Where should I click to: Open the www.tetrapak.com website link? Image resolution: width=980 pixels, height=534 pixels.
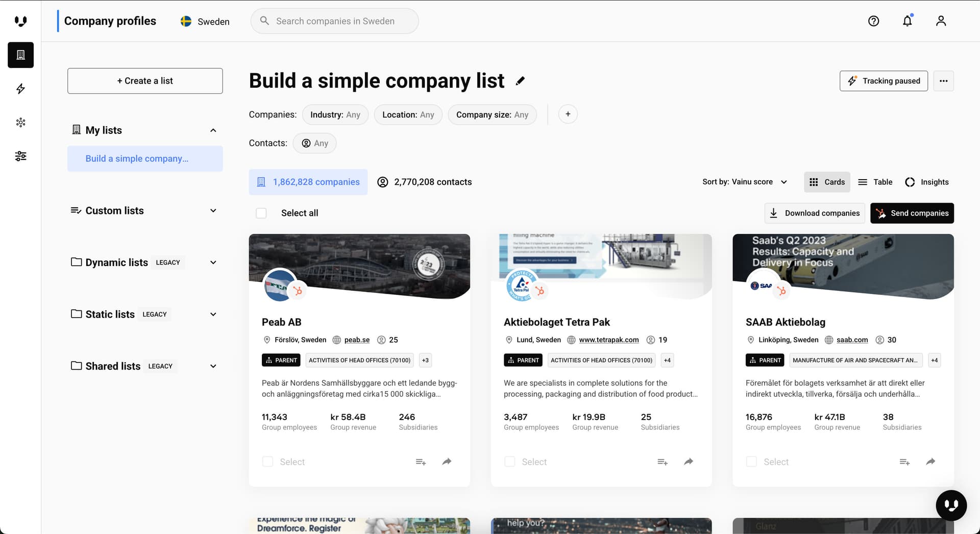608,340
